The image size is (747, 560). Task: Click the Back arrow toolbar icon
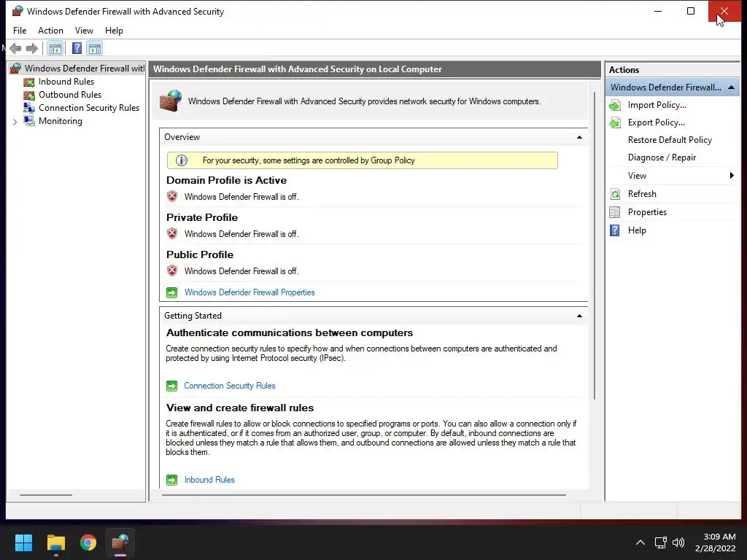(15, 48)
